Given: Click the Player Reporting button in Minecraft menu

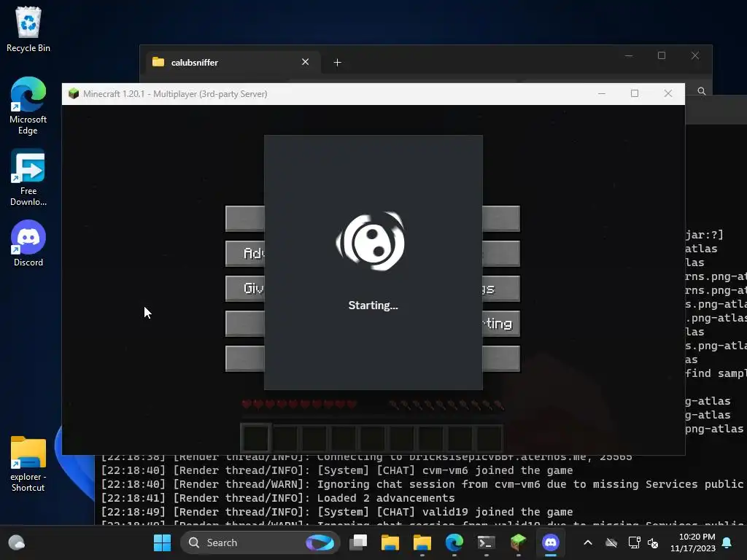Looking at the screenshot, I should [x=501, y=324].
